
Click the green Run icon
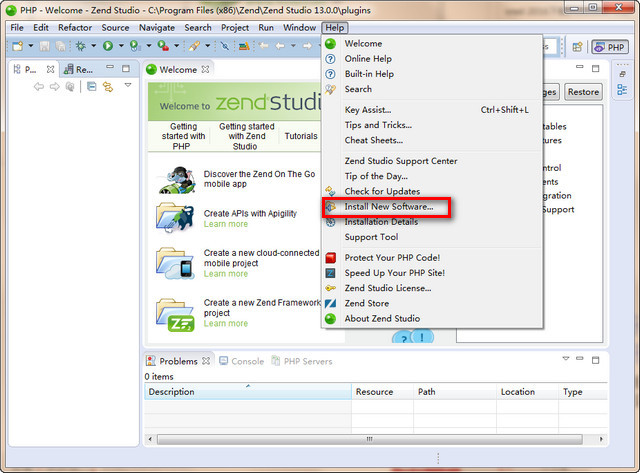pos(108,46)
